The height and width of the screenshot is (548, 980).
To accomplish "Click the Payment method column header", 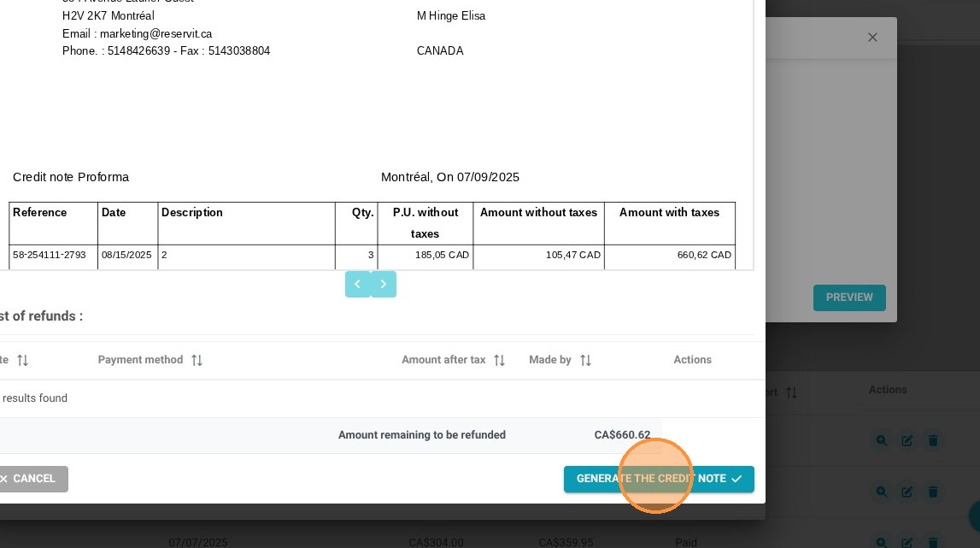I will [x=141, y=360].
